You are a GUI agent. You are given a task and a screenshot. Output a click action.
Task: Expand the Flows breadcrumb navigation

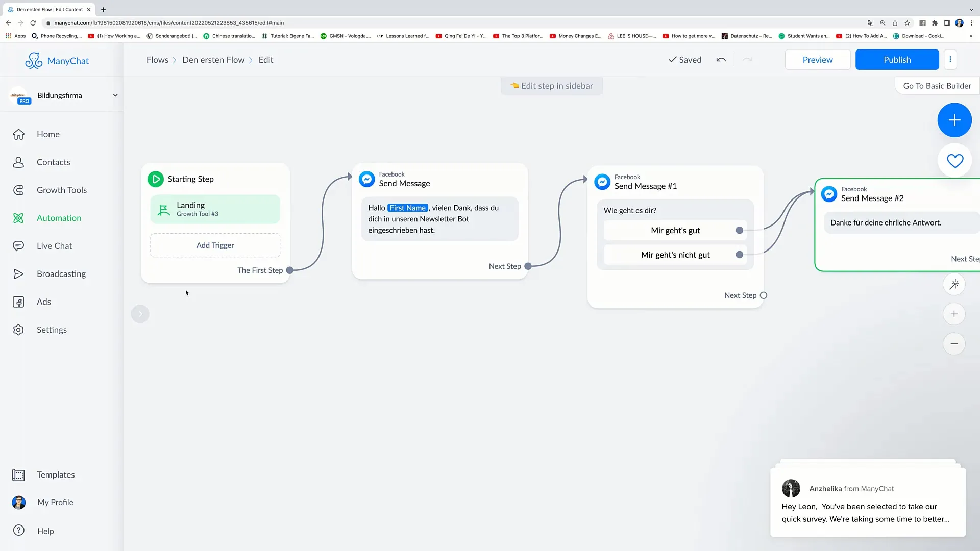click(x=157, y=60)
